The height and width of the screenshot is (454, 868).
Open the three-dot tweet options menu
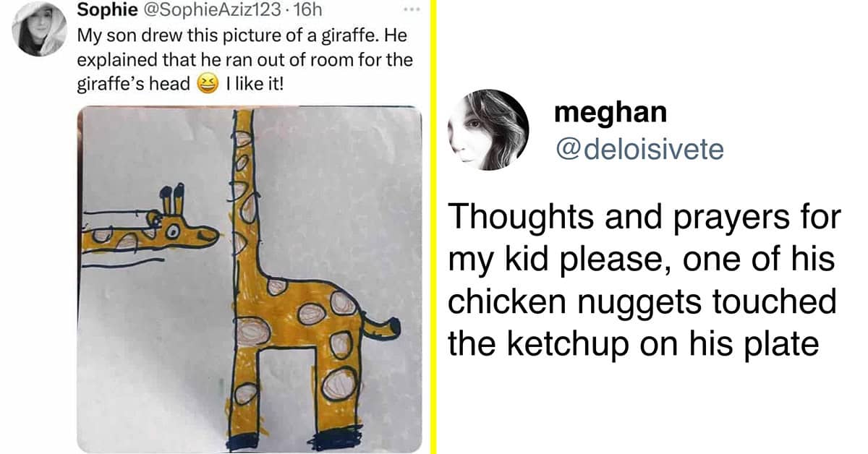411,10
